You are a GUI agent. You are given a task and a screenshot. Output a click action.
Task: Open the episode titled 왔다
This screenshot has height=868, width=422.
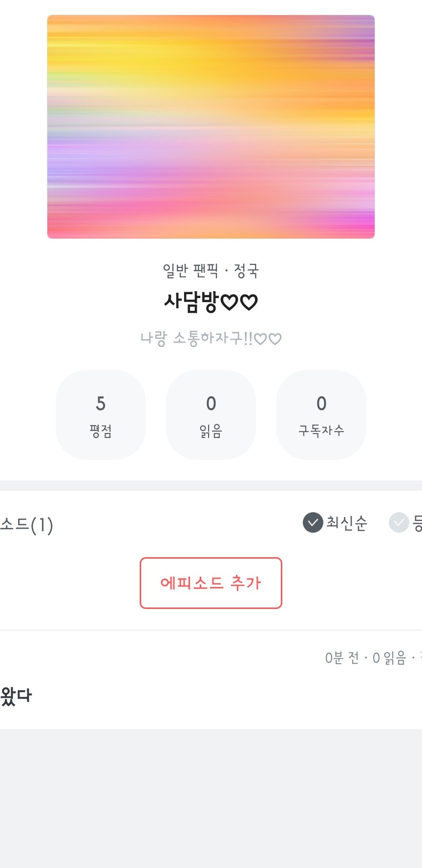(16, 695)
